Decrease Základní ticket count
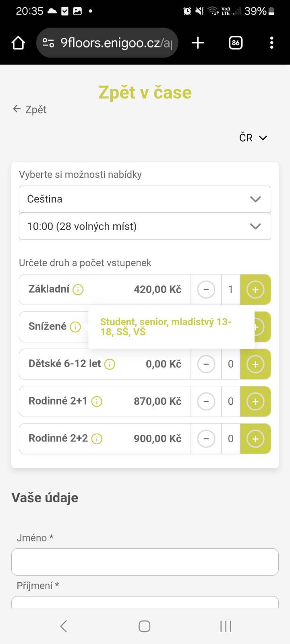This screenshot has height=644, width=290. pyautogui.click(x=206, y=289)
